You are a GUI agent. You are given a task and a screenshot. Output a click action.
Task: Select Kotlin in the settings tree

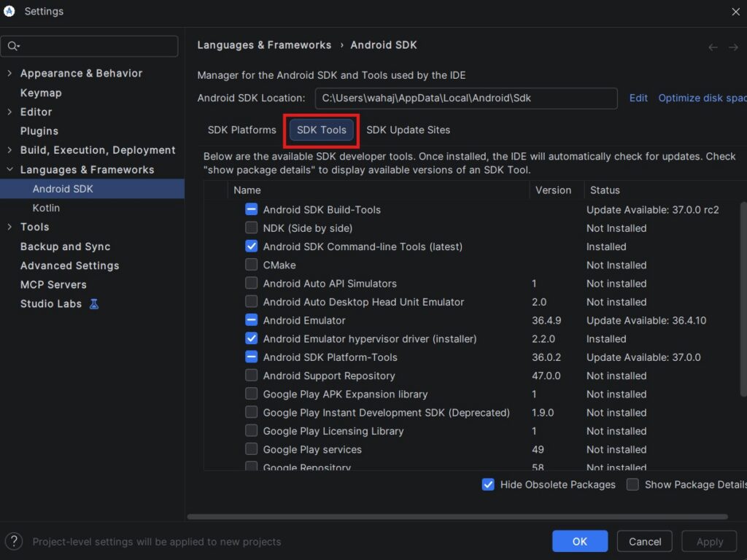[46, 208]
